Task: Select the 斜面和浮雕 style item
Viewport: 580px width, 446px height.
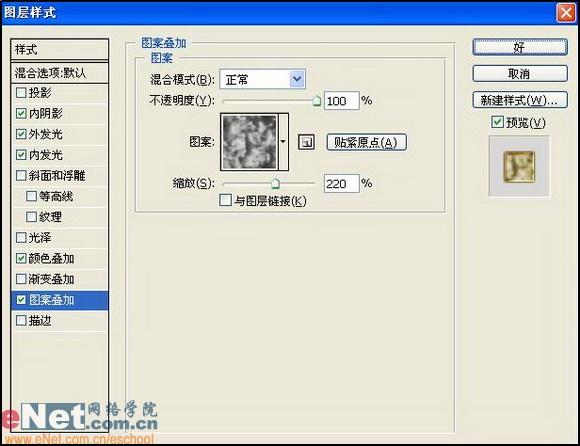Action: (57, 175)
